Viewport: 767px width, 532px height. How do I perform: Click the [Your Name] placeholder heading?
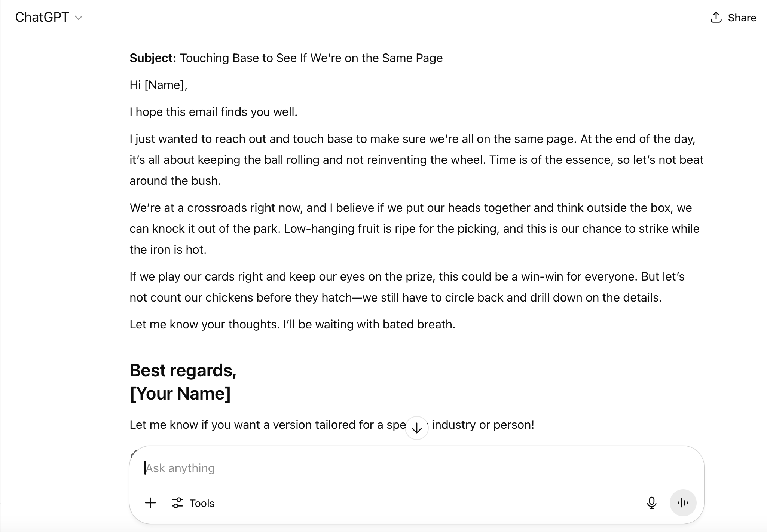[180, 394]
